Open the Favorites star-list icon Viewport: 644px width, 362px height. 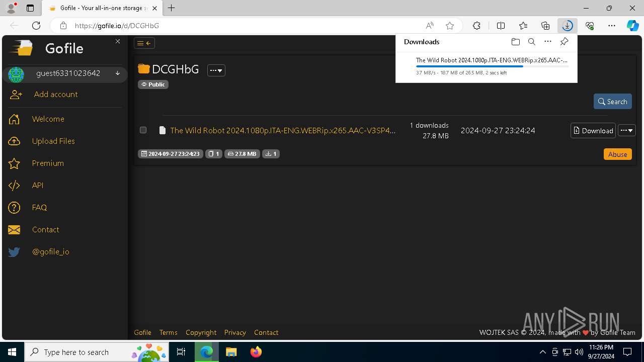coord(523,26)
